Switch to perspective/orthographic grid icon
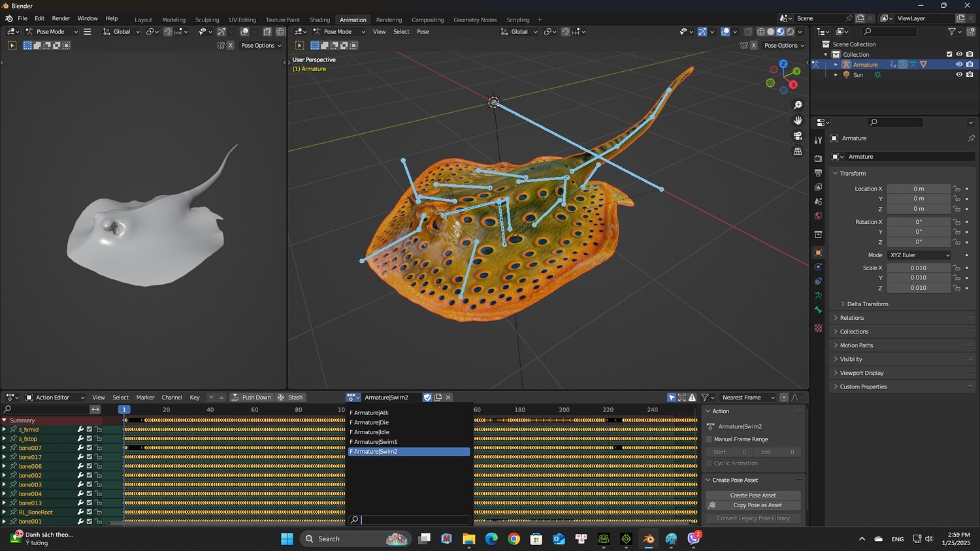Viewport: 980px width, 551px height. coord(798,151)
